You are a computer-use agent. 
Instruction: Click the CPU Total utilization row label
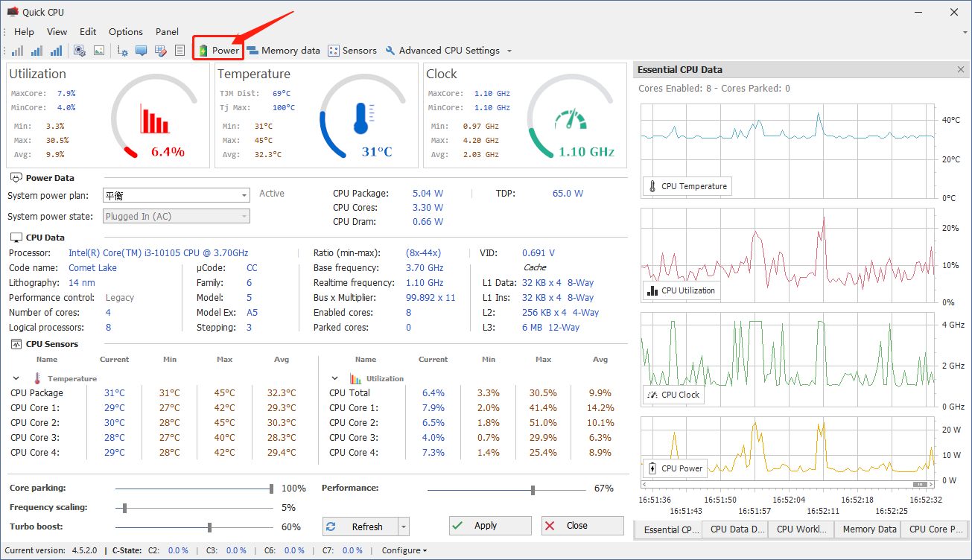click(x=349, y=392)
